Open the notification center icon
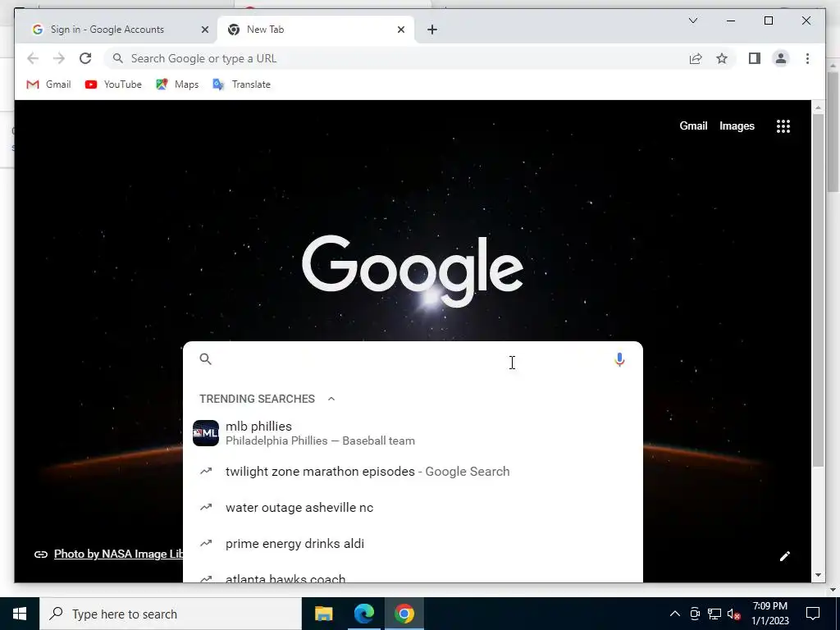Viewport: 840px width, 630px height. click(x=813, y=614)
